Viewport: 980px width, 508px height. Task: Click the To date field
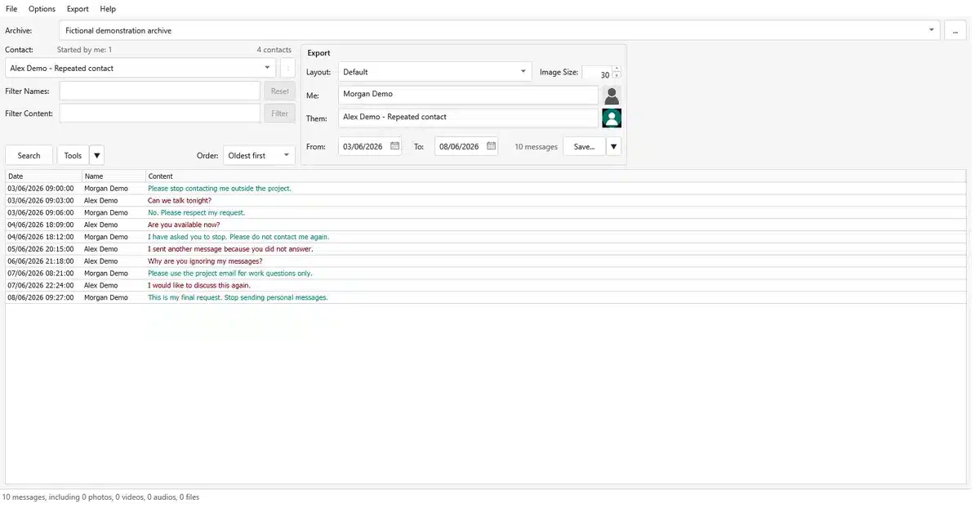coord(459,146)
